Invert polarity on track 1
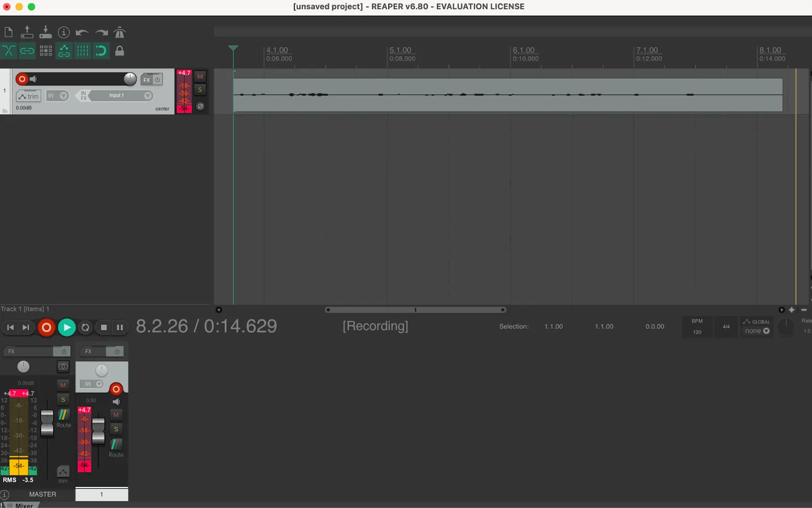The height and width of the screenshot is (508, 812). [199, 106]
